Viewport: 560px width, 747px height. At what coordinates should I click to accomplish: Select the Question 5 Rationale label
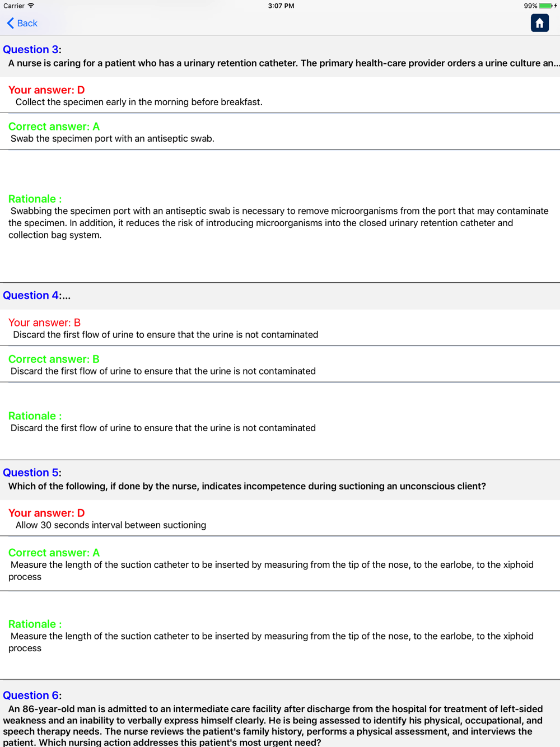(35, 624)
